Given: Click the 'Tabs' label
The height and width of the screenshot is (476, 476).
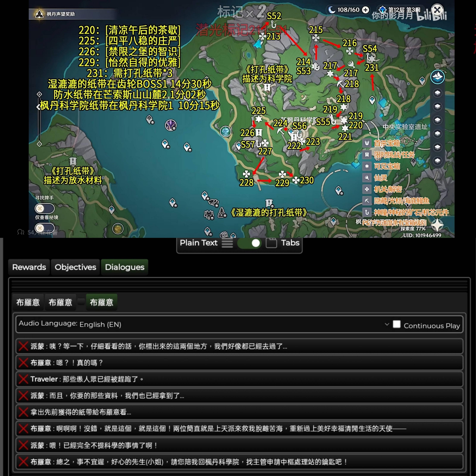Looking at the screenshot, I should [290, 243].
